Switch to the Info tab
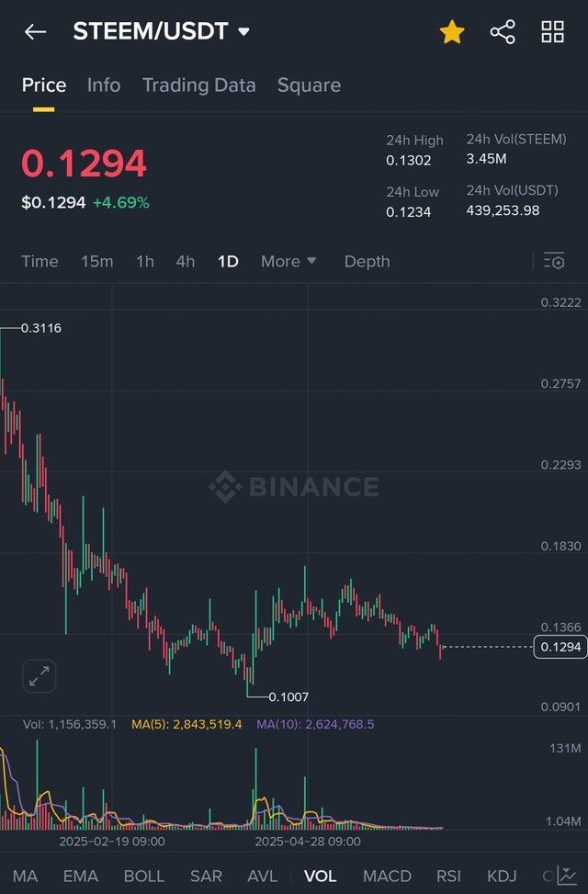 coord(103,85)
